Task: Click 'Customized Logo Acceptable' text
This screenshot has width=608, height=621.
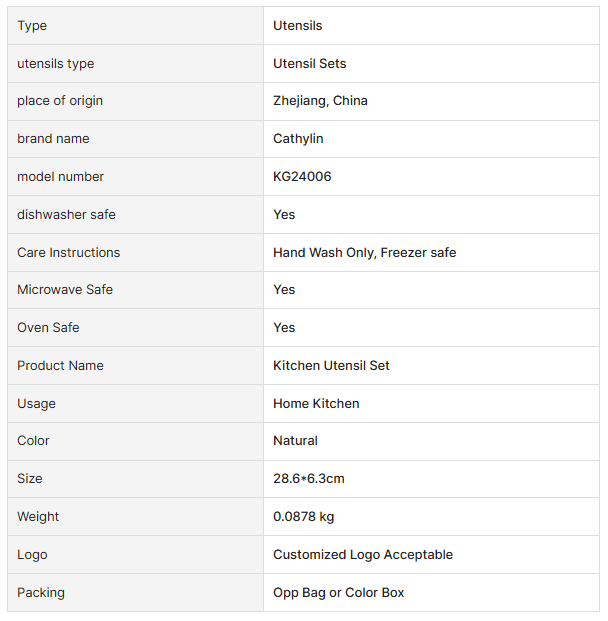Action: (363, 555)
